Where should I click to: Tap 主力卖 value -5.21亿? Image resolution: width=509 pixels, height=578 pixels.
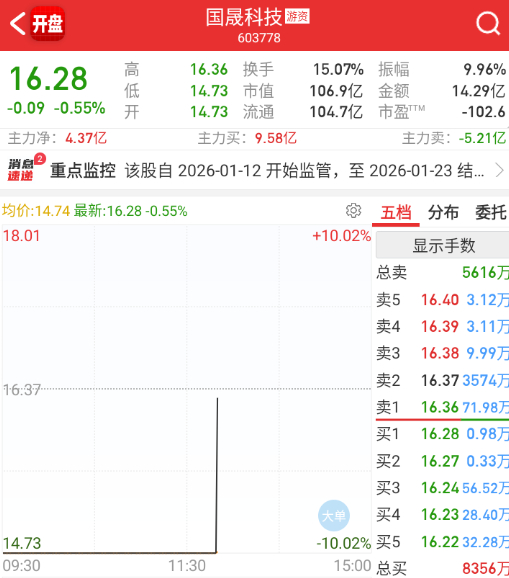tap(482, 138)
